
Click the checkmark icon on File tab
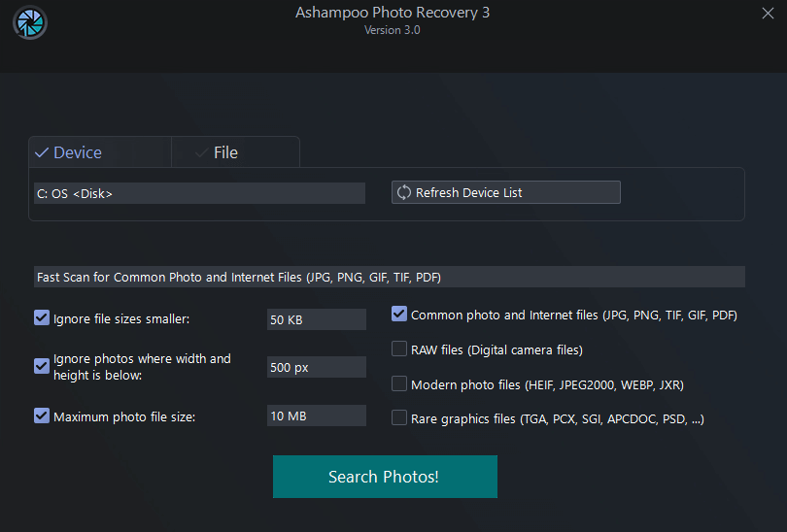[201, 152]
